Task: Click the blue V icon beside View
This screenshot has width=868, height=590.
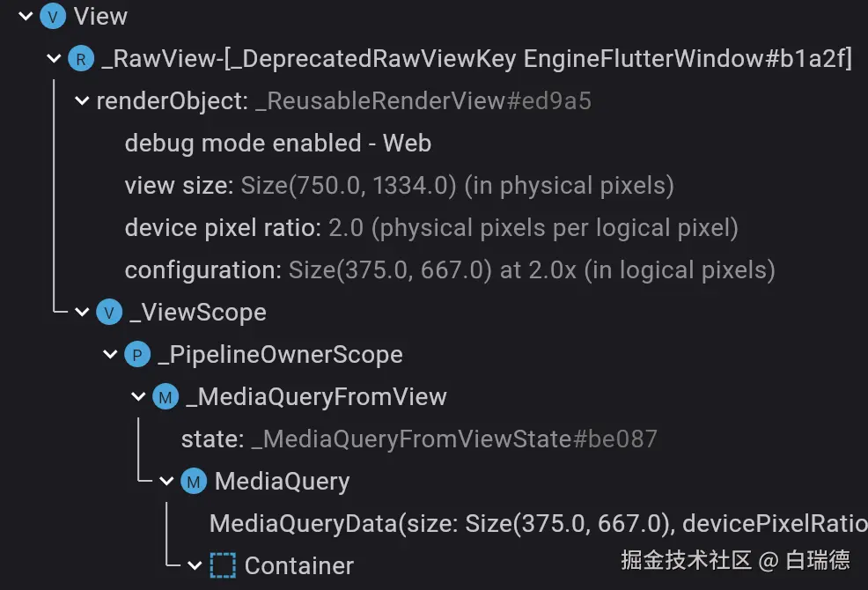Action: (x=55, y=17)
